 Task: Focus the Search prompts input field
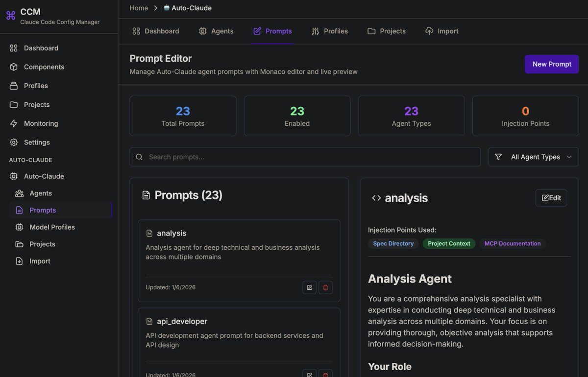click(x=305, y=157)
